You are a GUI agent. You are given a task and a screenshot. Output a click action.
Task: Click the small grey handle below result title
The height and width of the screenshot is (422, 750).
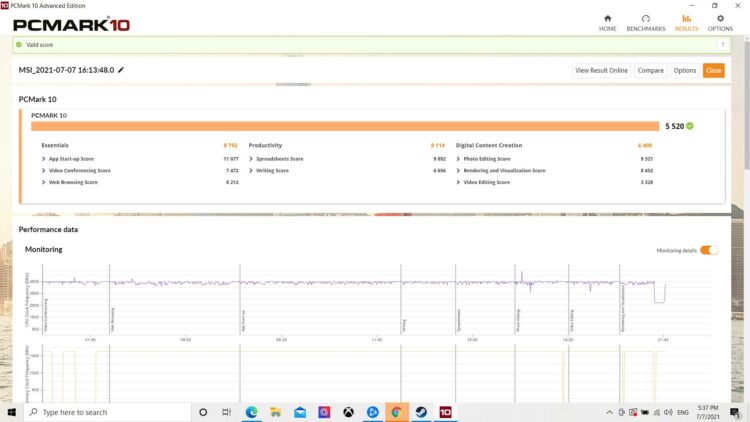pyautogui.click(x=293, y=84)
